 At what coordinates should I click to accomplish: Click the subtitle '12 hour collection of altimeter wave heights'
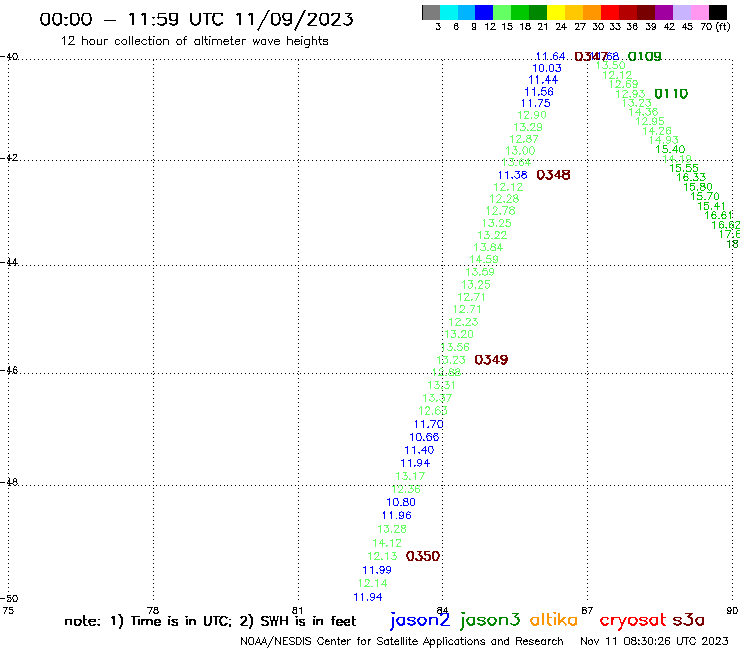pyautogui.click(x=194, y=41)
